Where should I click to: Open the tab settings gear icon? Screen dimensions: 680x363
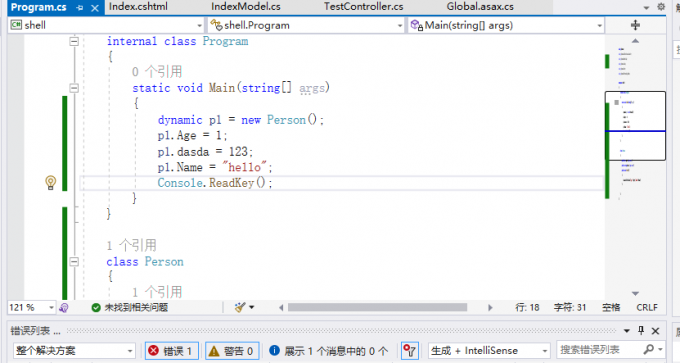click(x=661, y=7)
